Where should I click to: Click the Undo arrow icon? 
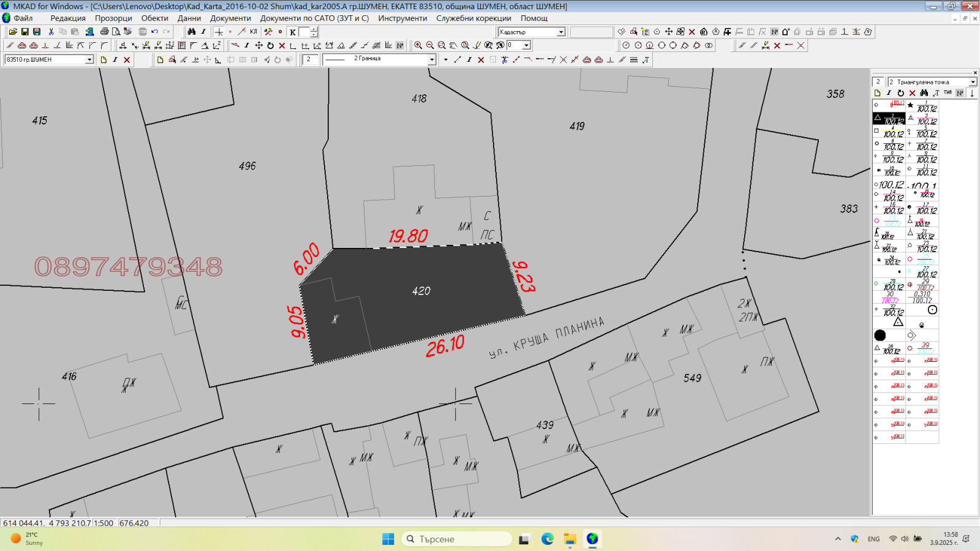155,32
